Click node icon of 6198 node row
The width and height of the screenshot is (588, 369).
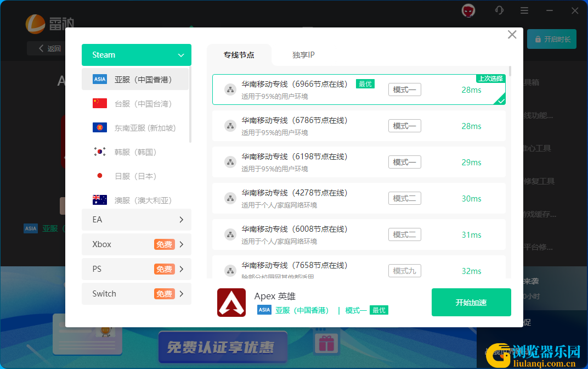[x=230, y=162]
